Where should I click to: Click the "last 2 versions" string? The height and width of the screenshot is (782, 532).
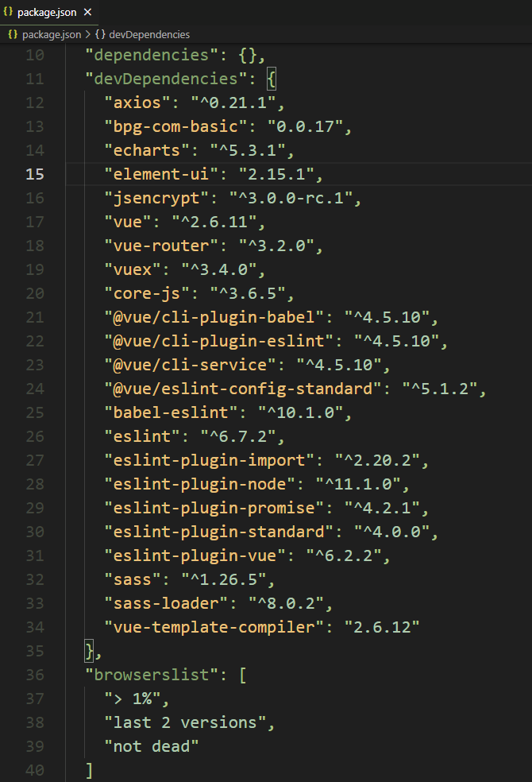(185, 723)
